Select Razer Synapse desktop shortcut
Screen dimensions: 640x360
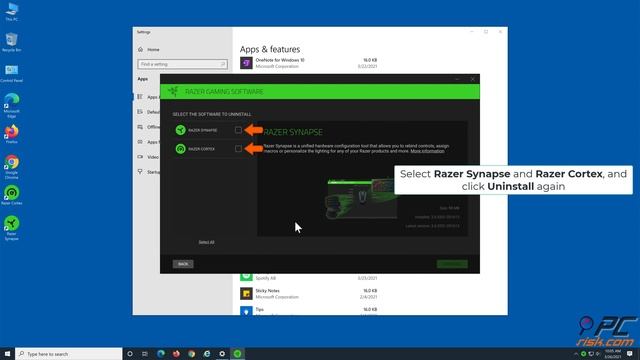(x=11, y=228)
